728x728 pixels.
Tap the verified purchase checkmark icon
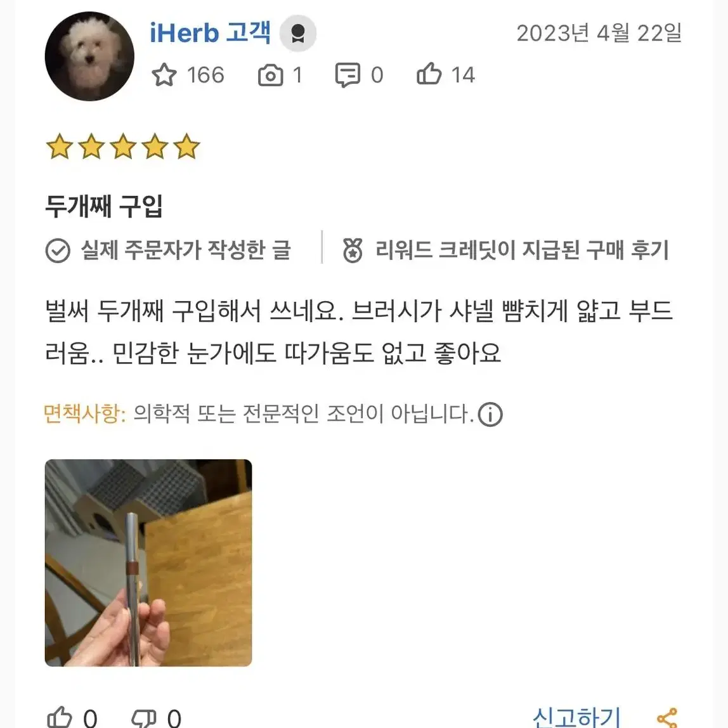pos(58,250)
